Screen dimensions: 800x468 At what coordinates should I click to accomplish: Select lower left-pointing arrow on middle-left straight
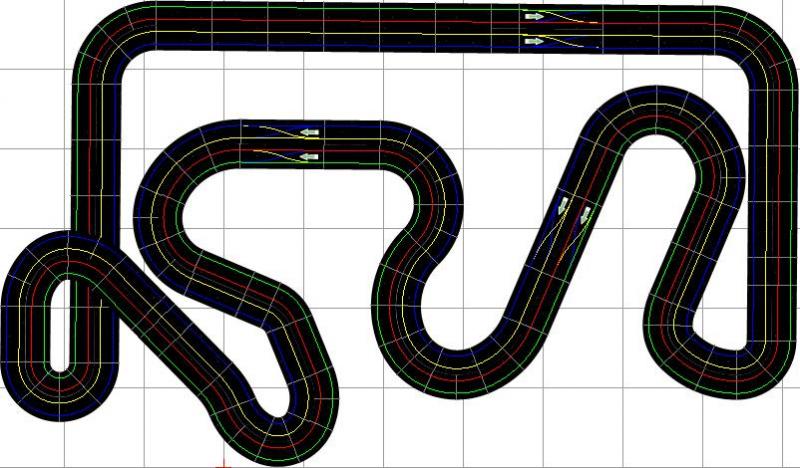[x=310, y=156]
